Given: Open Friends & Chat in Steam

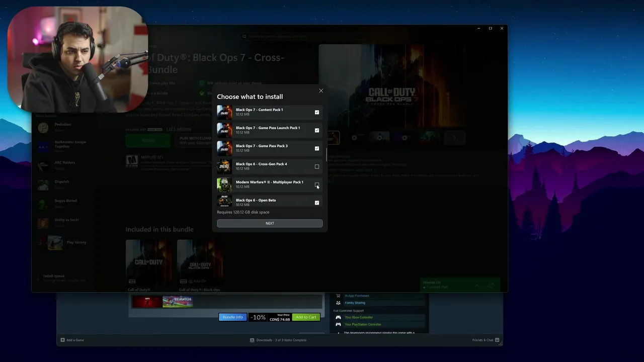Looking at the screenshot, I should (x=483, y=340).
